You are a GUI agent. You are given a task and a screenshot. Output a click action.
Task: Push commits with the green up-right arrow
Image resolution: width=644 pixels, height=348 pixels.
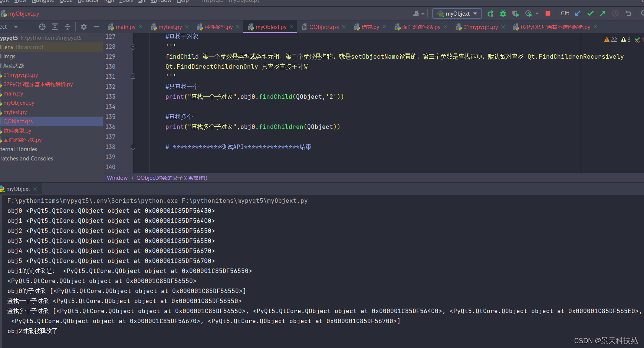(x=603, y=13)
